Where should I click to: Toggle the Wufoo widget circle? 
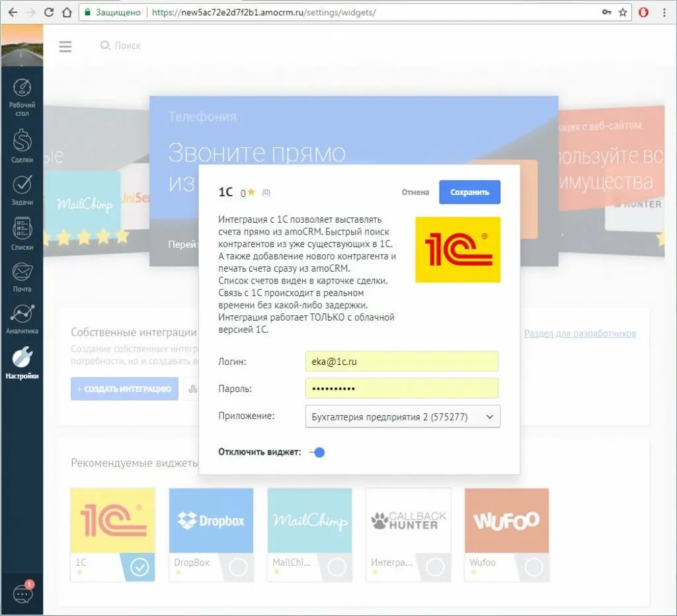pyautogui.click(x=534, y=567)
